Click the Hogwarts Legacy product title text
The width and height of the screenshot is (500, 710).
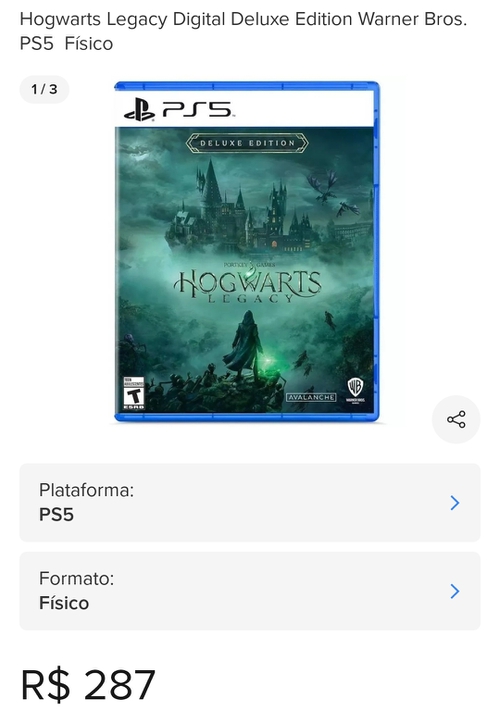pyautogui.click(x=243, y=31)
